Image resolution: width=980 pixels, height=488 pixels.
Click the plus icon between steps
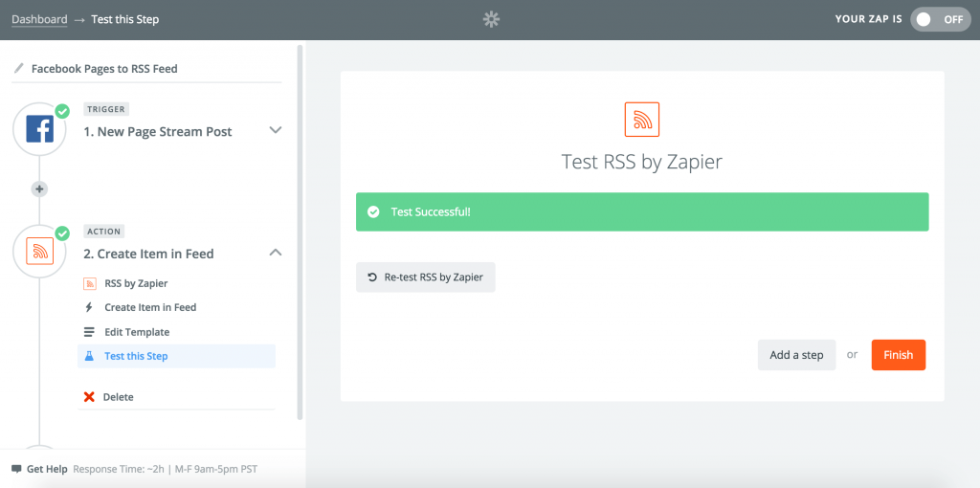coord(39,189)
